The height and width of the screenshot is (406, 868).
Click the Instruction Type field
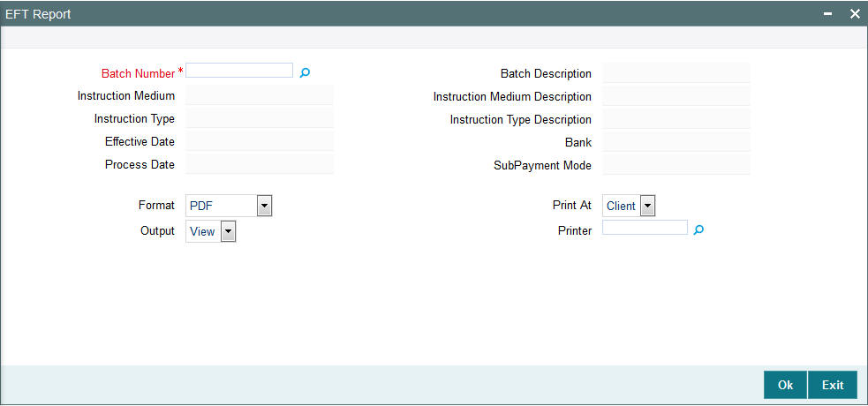coord(260,118)
